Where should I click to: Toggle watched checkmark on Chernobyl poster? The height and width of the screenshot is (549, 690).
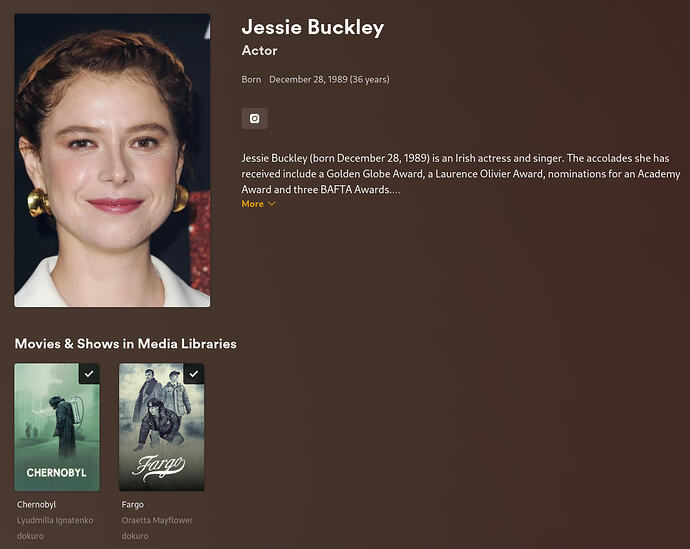(x=89, y=373)
